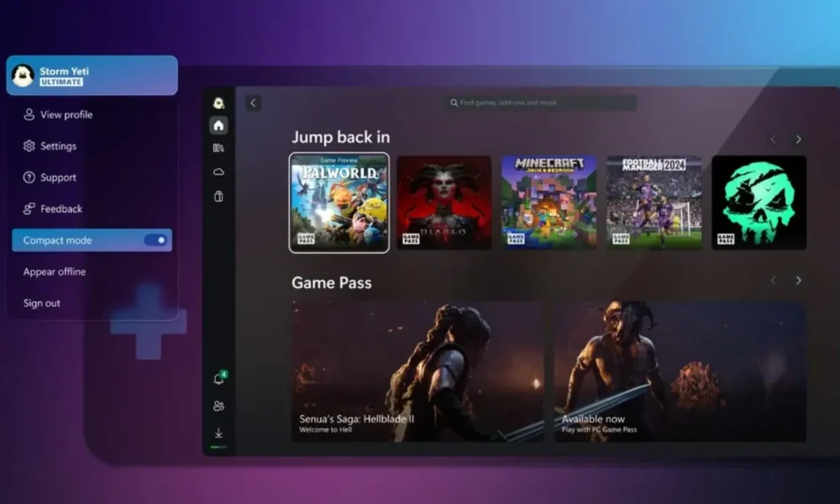Click Play with PC Game Pass text

coord(600,429)
